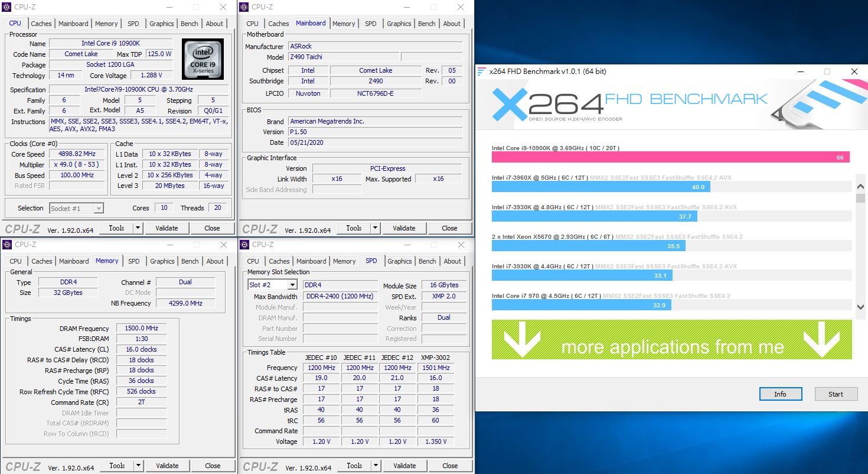Image resolution: width=868 pixels, height=474 pixels.
Task: Expand the Slot #2 memory slot dropdown
Action: point(292,285)
